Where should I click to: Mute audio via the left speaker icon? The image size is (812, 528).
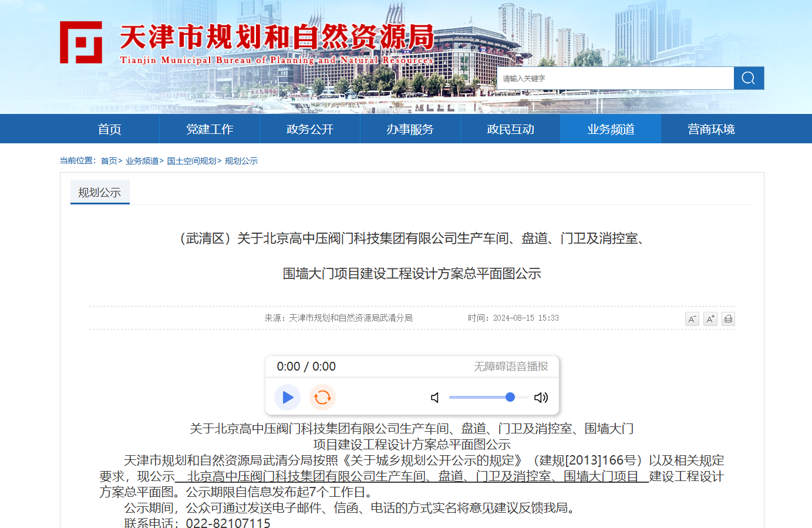434,397
